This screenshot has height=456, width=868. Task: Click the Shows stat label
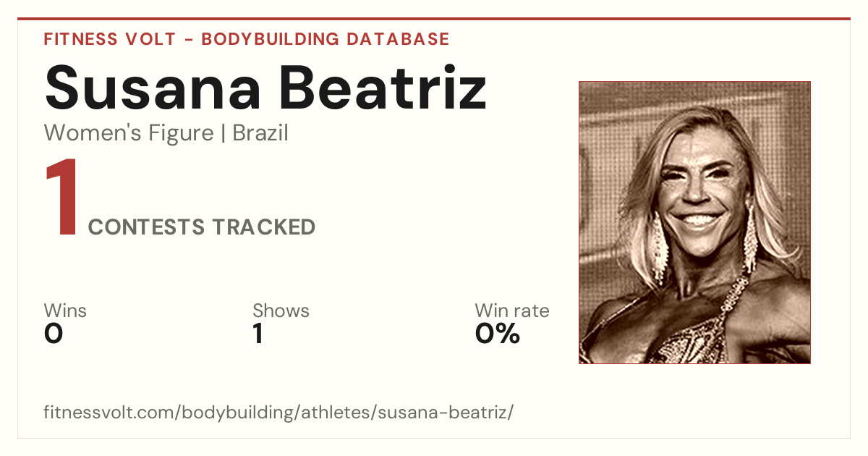click(x=281, y=311)
